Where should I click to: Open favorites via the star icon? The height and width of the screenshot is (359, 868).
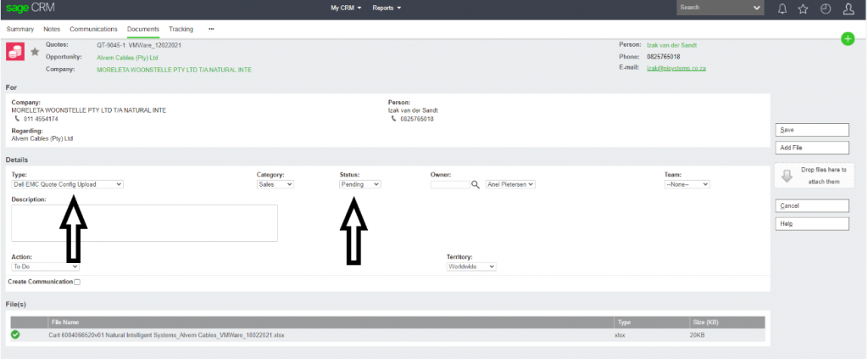(803, 8)
